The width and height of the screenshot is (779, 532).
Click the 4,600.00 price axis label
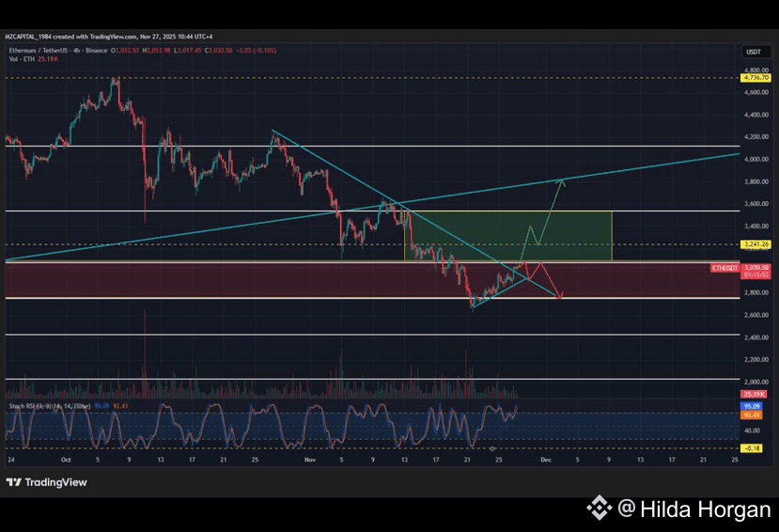tap(756, 92)
